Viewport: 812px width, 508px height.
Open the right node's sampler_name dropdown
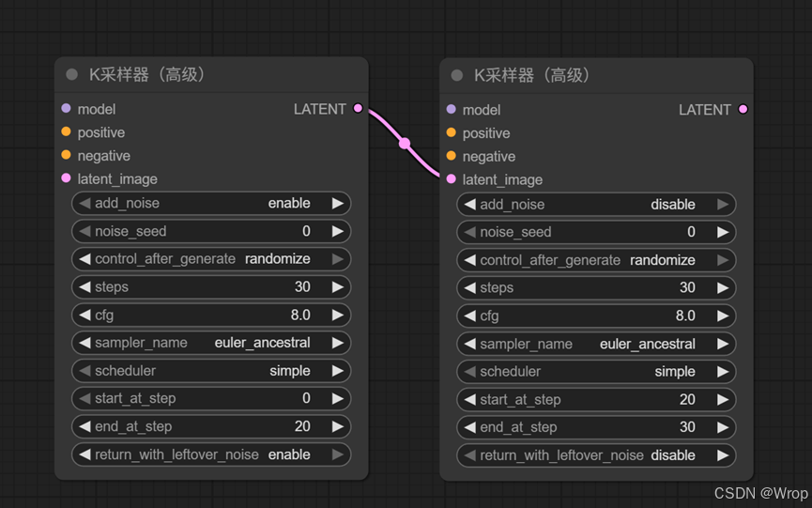pos(596,344)
